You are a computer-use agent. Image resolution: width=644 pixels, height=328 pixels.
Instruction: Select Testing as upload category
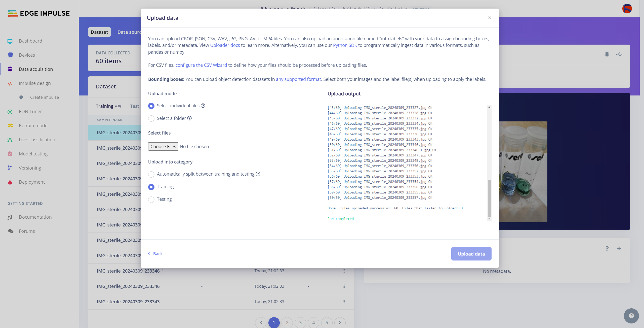tap(151, 200)
